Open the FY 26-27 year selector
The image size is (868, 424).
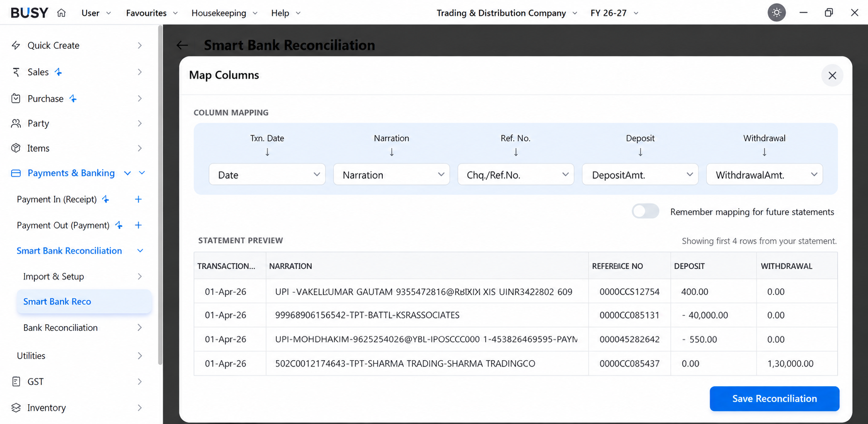(614, 13)
